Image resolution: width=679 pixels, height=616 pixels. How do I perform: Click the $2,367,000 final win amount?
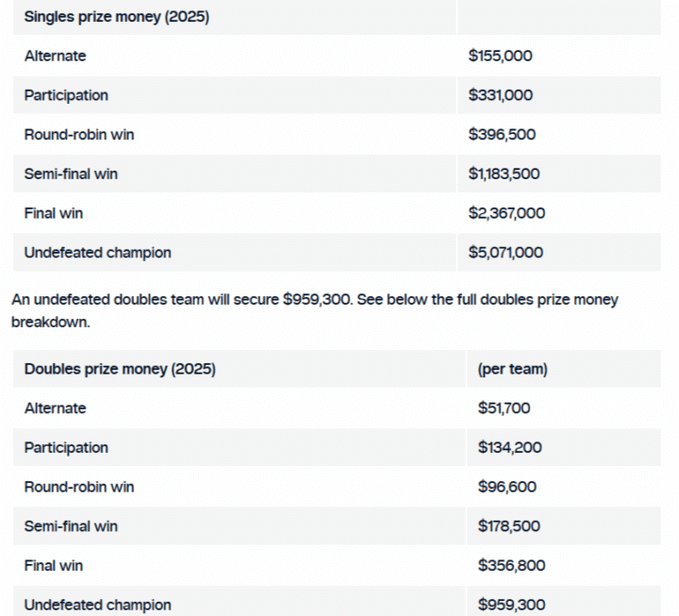(x=506, y=213)
